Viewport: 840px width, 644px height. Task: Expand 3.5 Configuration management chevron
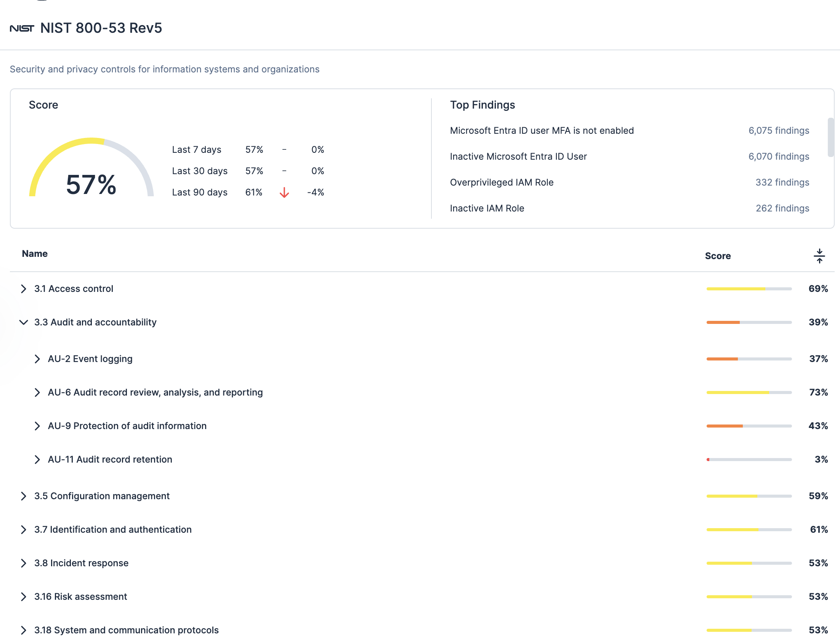[x=23, y=496]
